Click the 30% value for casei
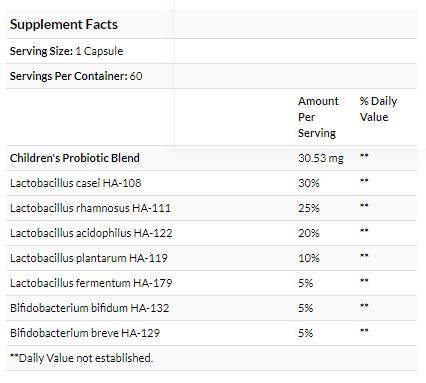 (309, 183)
